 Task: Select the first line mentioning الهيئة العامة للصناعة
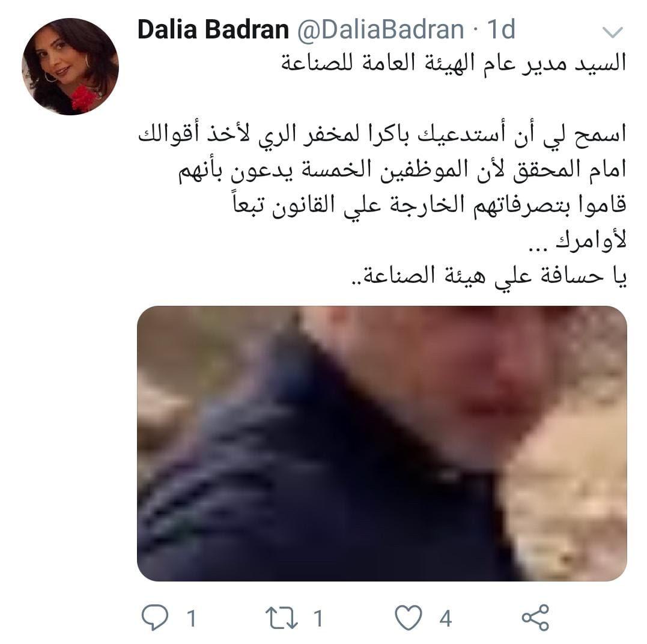(454, 64)
